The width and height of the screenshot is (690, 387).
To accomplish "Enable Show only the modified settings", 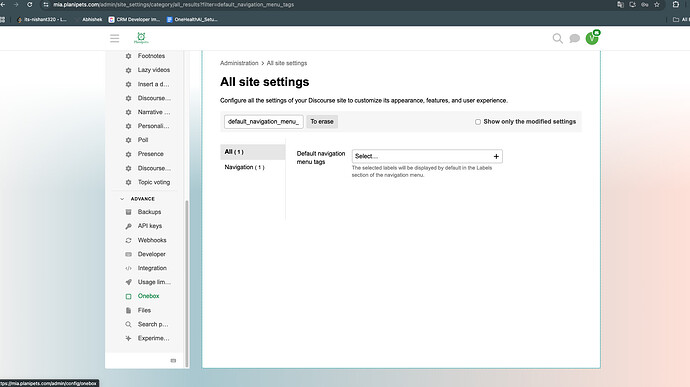I will [477, 122].
